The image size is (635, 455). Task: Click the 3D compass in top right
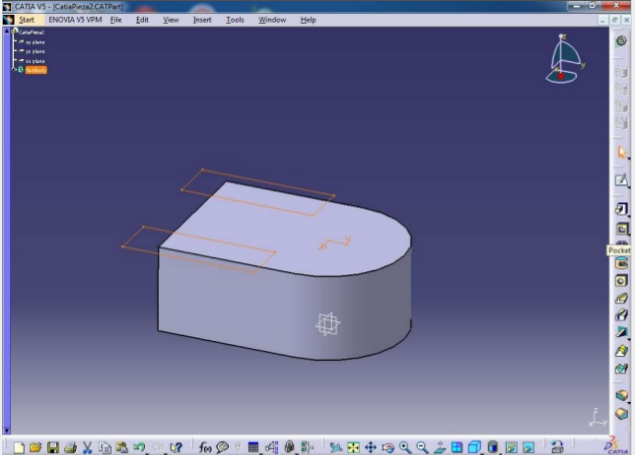tap(565, 59)
